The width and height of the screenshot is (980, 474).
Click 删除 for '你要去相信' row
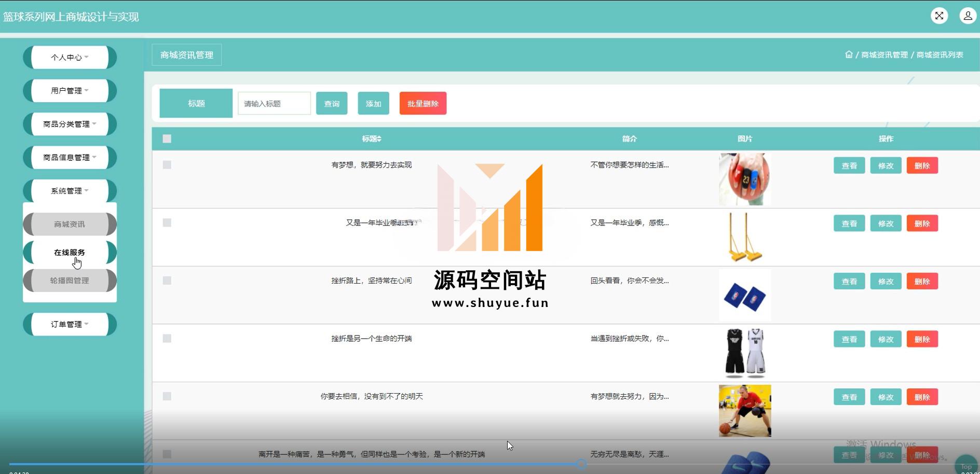coord(922,397)
